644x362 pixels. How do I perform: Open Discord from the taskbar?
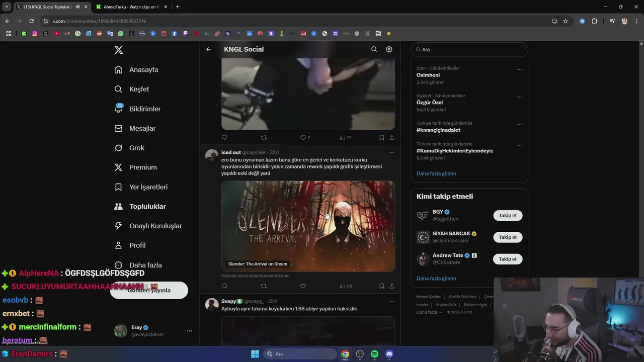click(x=389, y=354)
